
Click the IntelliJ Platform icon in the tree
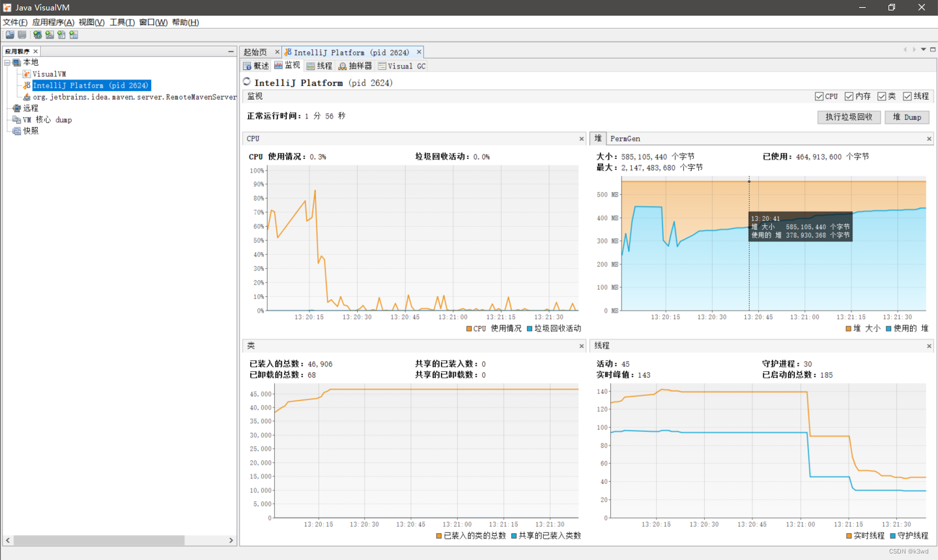(x=27, y=85)
